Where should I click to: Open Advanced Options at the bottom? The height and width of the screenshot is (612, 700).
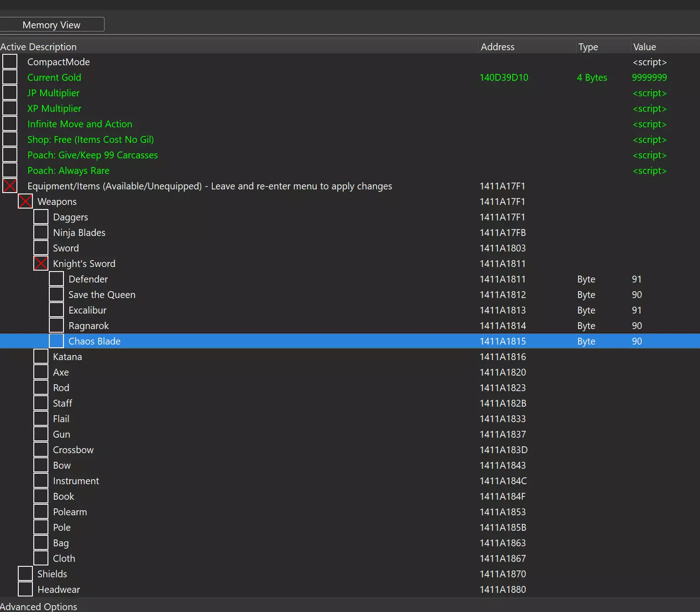(x=39, y=607)
